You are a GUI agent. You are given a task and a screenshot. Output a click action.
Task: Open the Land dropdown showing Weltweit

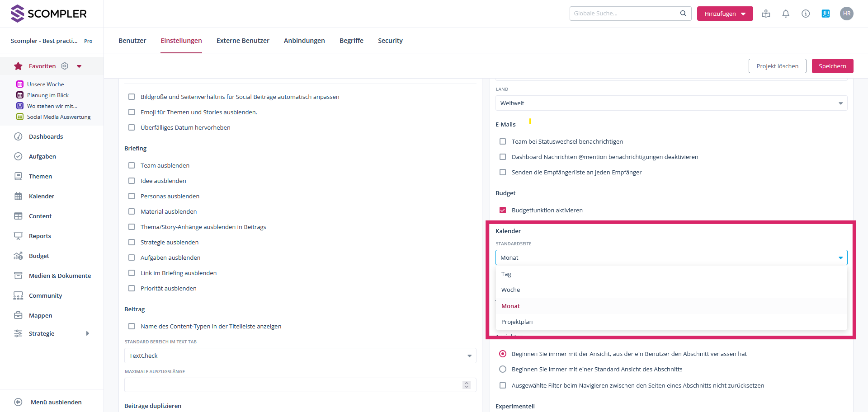click(671, 103)
